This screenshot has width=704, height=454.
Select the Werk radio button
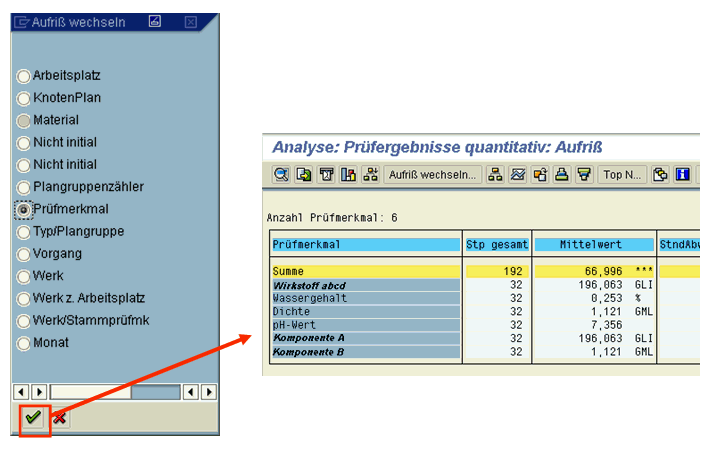click(23, 276)
